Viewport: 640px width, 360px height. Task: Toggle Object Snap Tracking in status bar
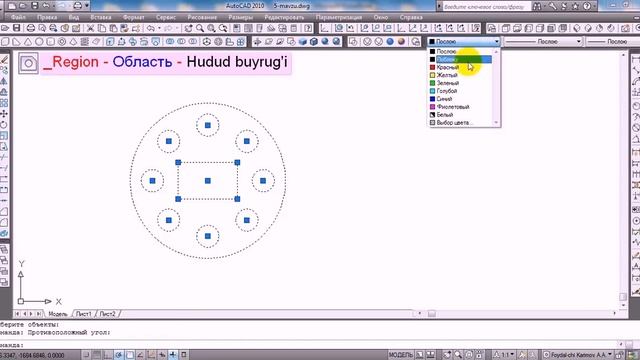coord(140,355)
